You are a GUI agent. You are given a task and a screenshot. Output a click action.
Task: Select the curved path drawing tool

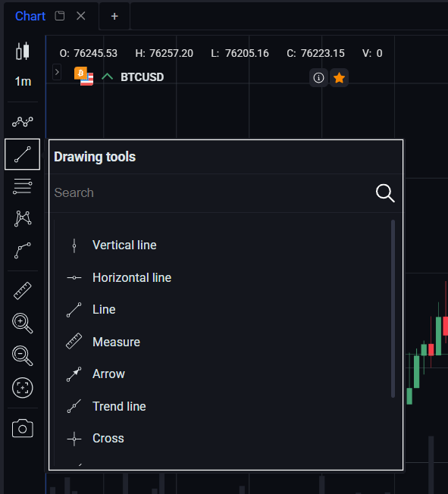point(23,251)
